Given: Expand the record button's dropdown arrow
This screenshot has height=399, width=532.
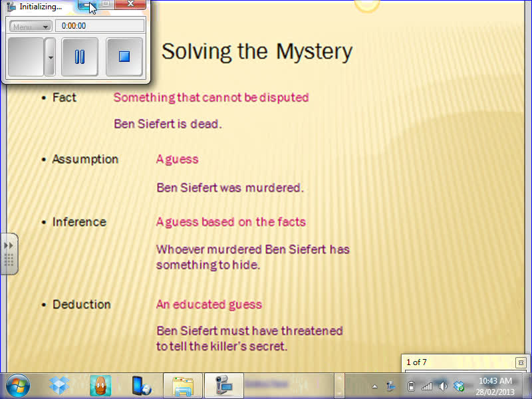Looking at the screenshot, I should click(x=51, y=57).
